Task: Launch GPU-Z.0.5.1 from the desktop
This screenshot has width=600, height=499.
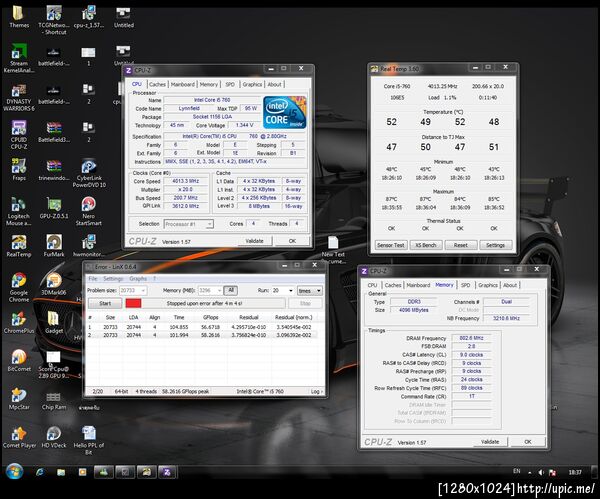Action: coord(54,208)
